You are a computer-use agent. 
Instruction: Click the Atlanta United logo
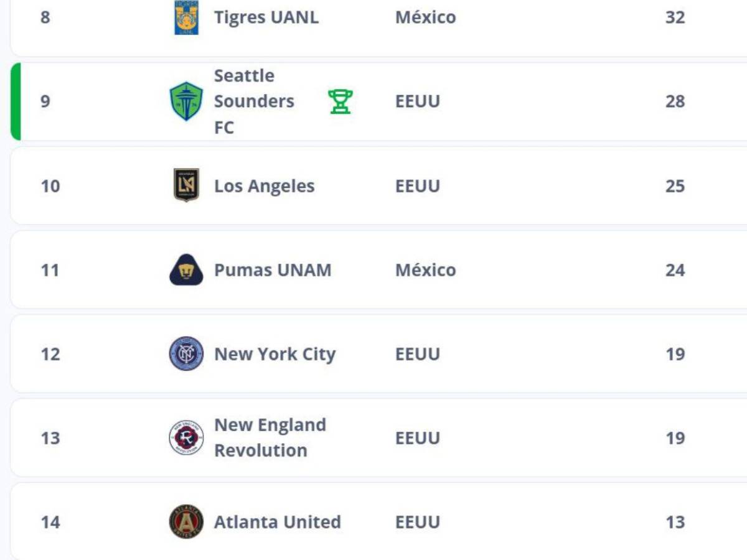(187, 522)
